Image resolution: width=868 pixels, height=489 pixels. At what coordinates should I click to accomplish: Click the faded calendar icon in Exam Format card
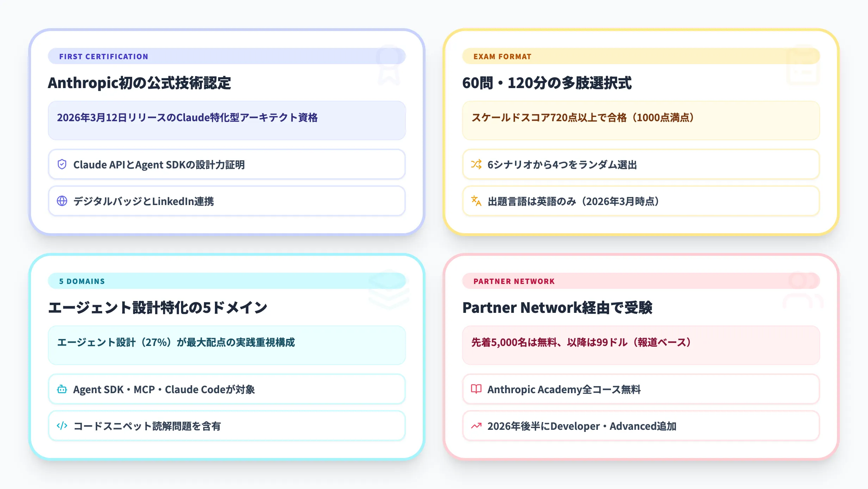click(803, 66)
